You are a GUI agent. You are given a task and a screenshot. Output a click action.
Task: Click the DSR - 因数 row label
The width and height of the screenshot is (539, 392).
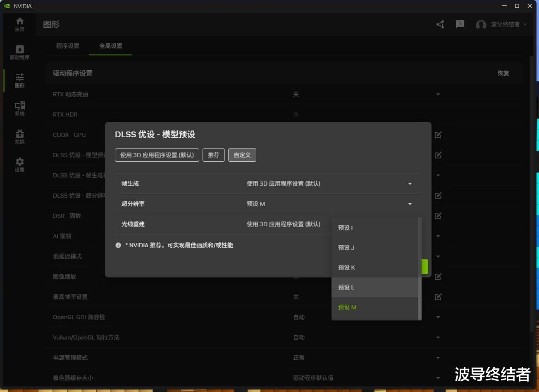click(x=67, y=216)
